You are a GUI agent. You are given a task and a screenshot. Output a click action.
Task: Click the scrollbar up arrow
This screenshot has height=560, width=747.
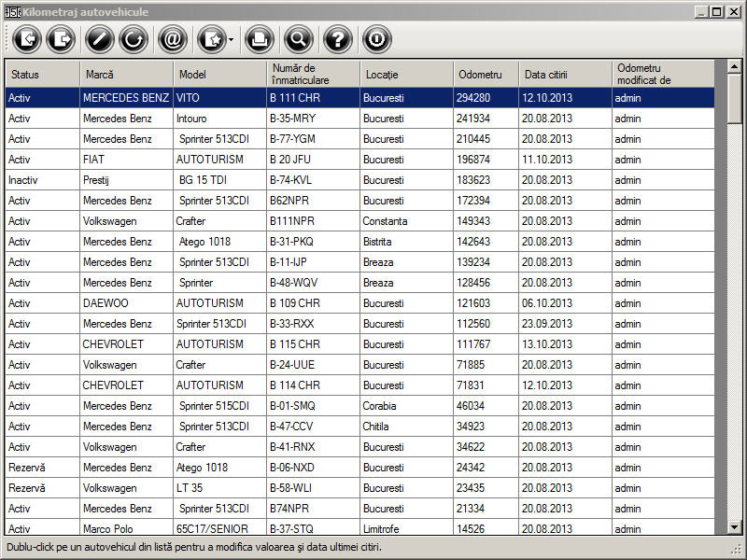(734, 66)
